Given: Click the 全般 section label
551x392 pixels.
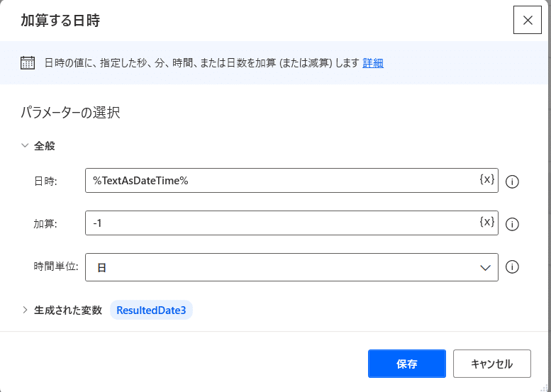Looking at the screenshot, I should [44, 145].
